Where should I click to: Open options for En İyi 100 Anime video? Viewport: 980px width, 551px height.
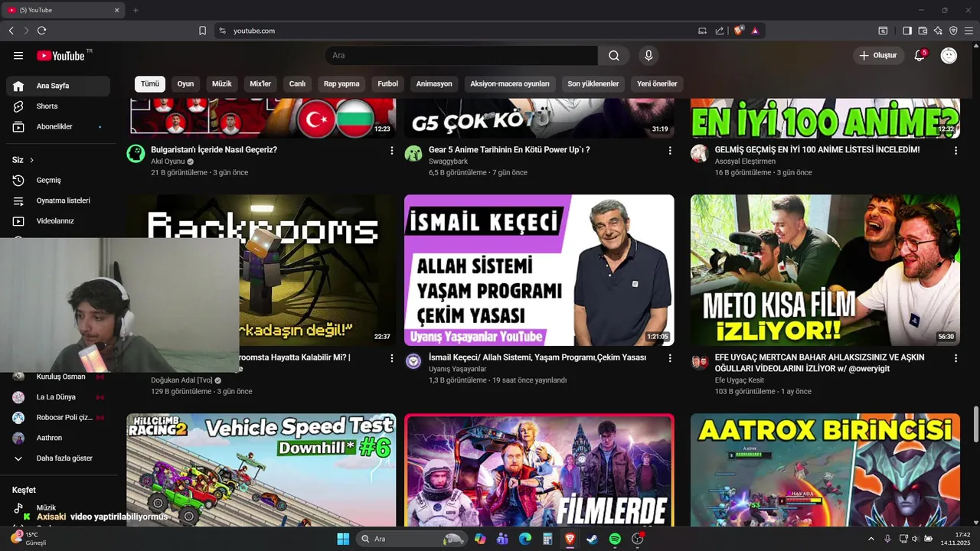pos(955,151)
